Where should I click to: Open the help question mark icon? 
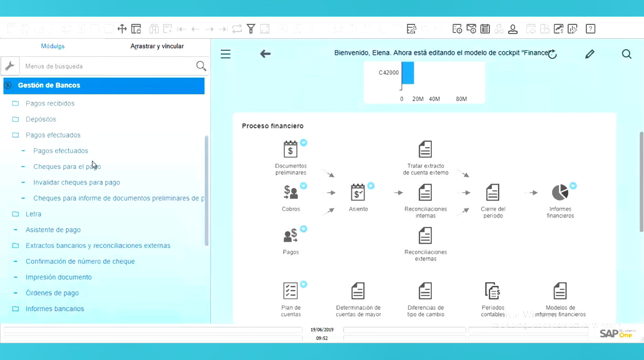[590, 29]
